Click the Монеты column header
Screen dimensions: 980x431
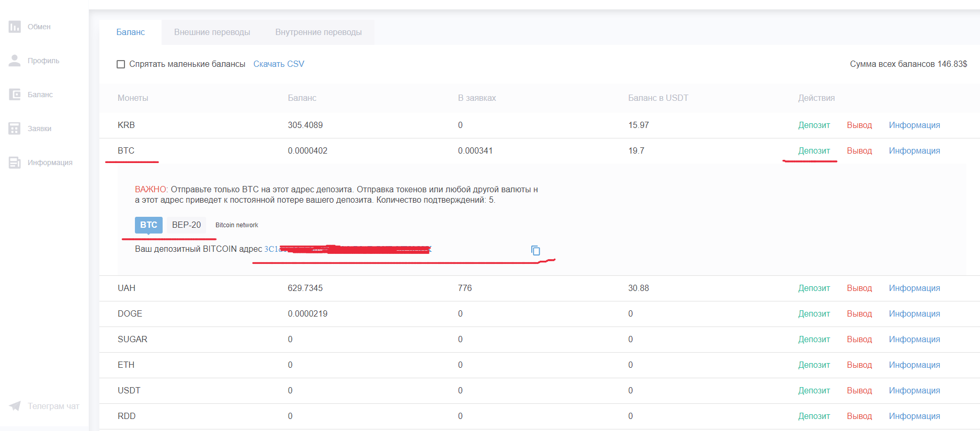(133, 98)
